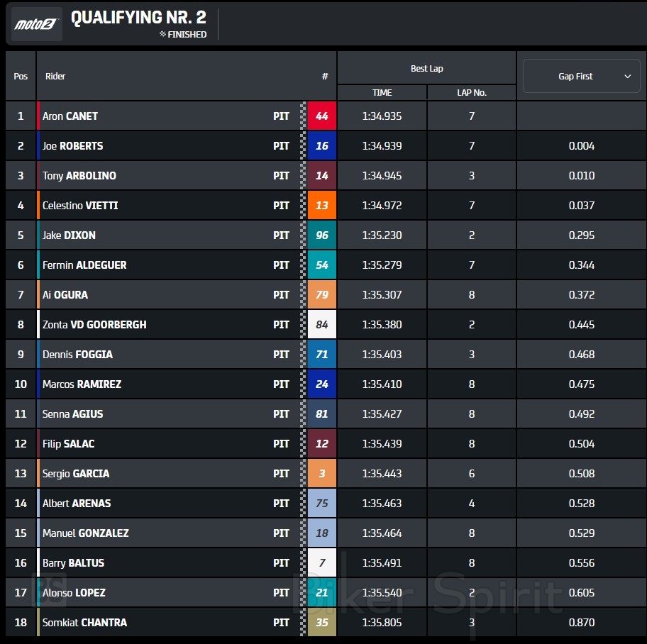The width and height of the screenshot is (647, 644).
Task: Click the Rider column header
Action: 55,77
